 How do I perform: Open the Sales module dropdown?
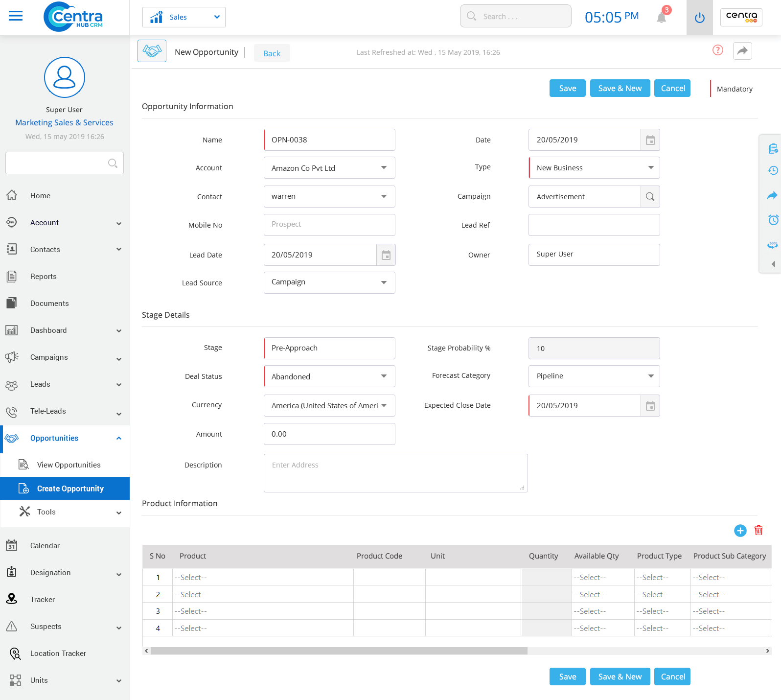184,17
